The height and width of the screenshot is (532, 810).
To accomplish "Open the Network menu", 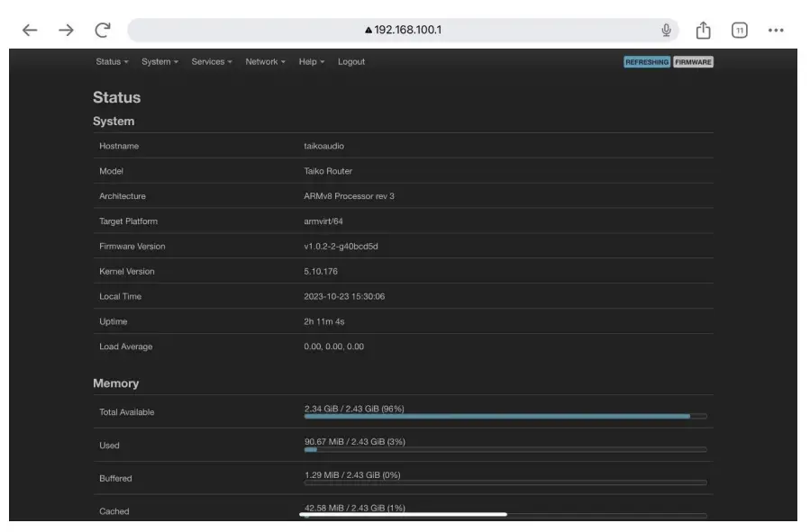I will 265,62.
